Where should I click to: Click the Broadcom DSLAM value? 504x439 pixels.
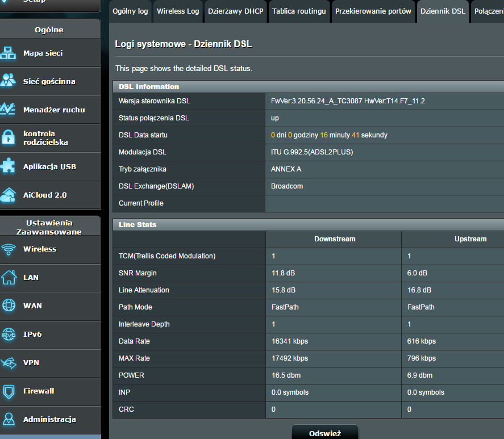point(287,186)
